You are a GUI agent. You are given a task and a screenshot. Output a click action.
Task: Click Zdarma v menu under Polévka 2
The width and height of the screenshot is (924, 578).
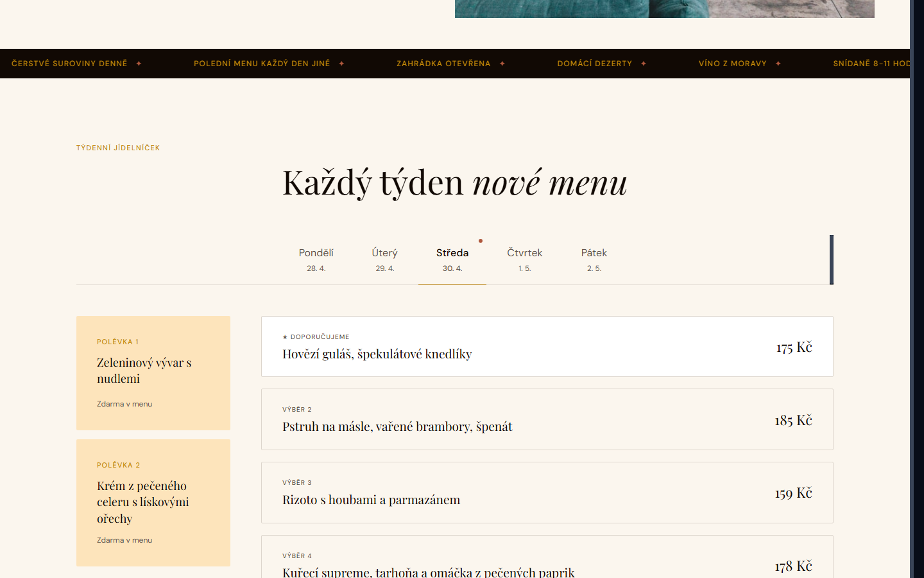(x=124, y=540)
